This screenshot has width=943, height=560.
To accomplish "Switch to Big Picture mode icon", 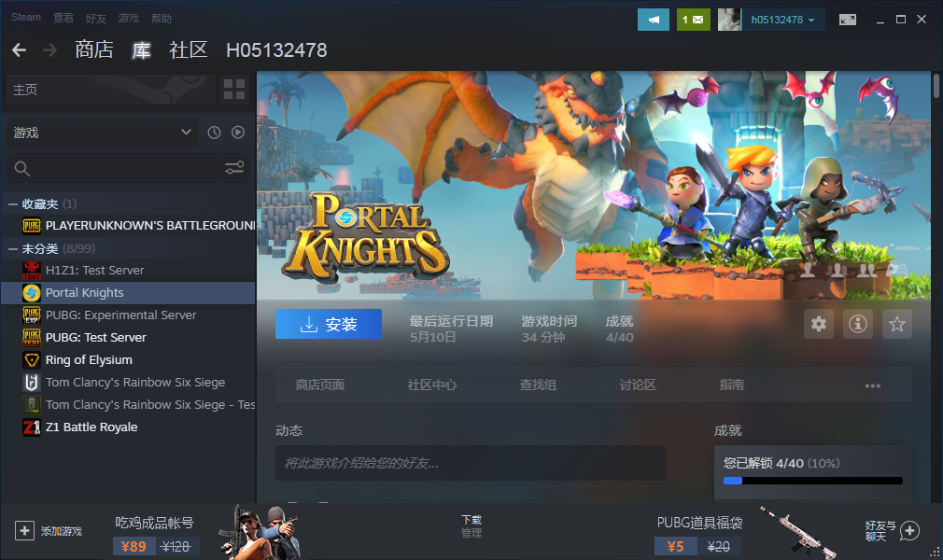I will pos(848,20).
